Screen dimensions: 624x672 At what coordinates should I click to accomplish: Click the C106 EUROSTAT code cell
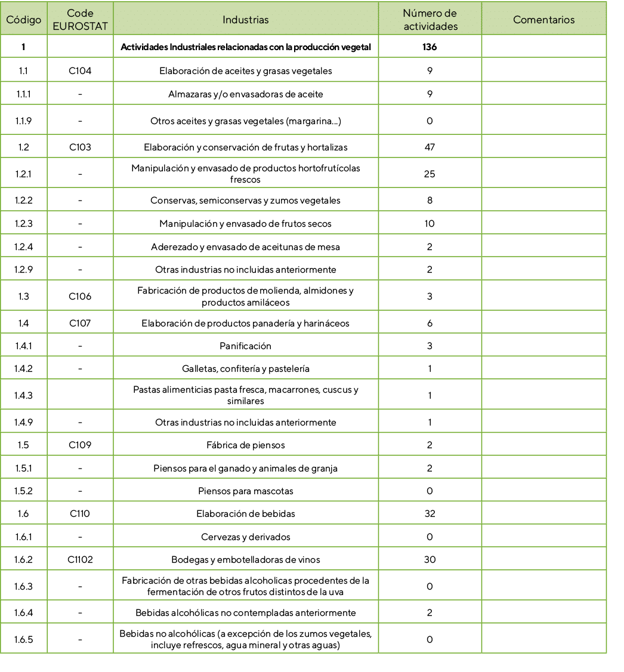80,297
